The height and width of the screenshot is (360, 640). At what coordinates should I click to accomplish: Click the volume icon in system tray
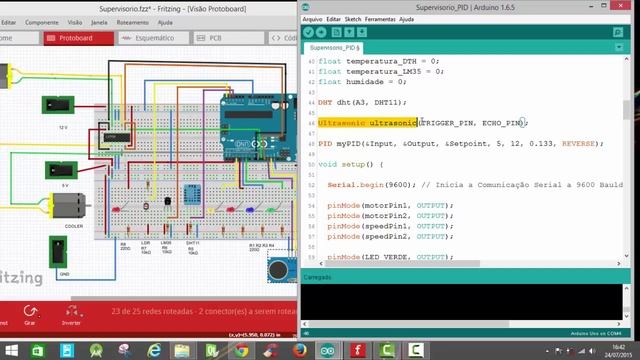591,351
